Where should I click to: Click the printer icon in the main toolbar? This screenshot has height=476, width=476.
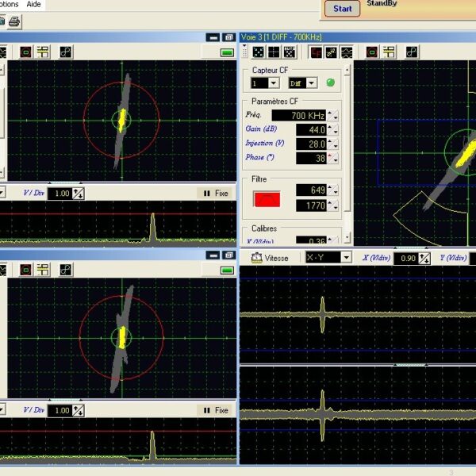14,21
